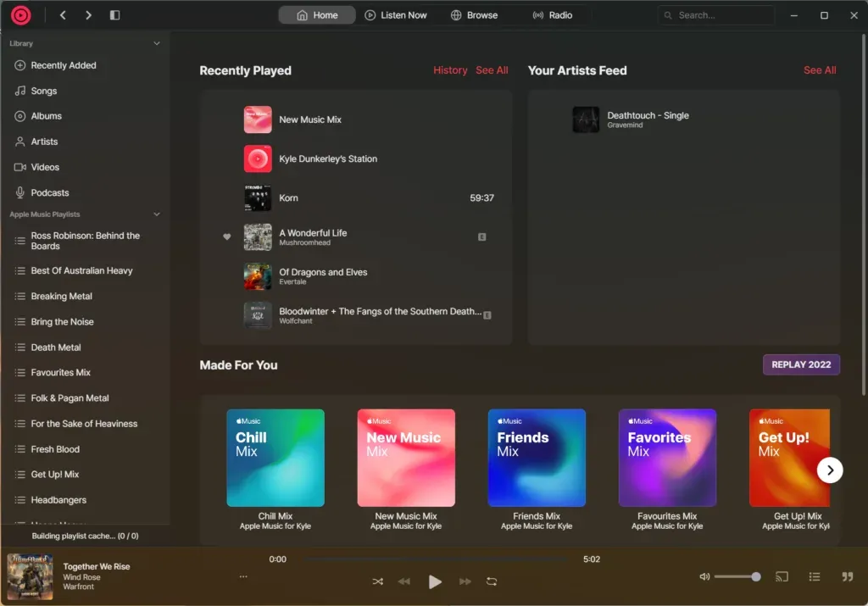Open the Home tab
Image resolution: width=868 pixels, height=606 pixels.
pyautogui.click(x=317, y=15)
